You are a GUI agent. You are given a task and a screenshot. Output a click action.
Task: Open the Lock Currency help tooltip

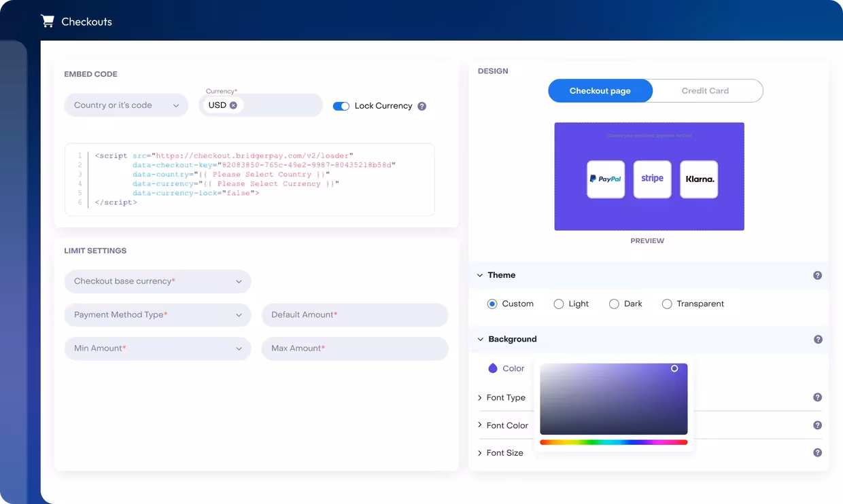pos(421,106)
